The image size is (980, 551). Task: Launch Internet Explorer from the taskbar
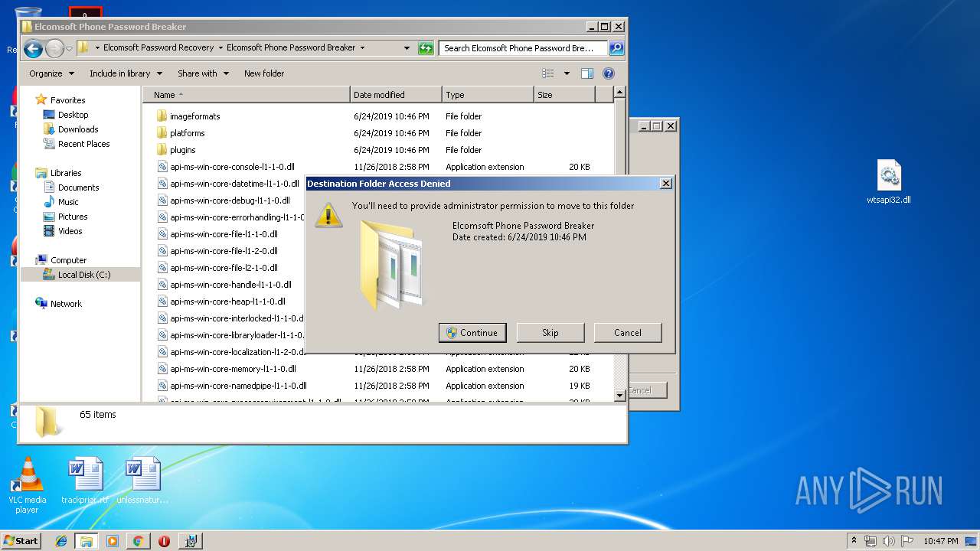[61, 541]
